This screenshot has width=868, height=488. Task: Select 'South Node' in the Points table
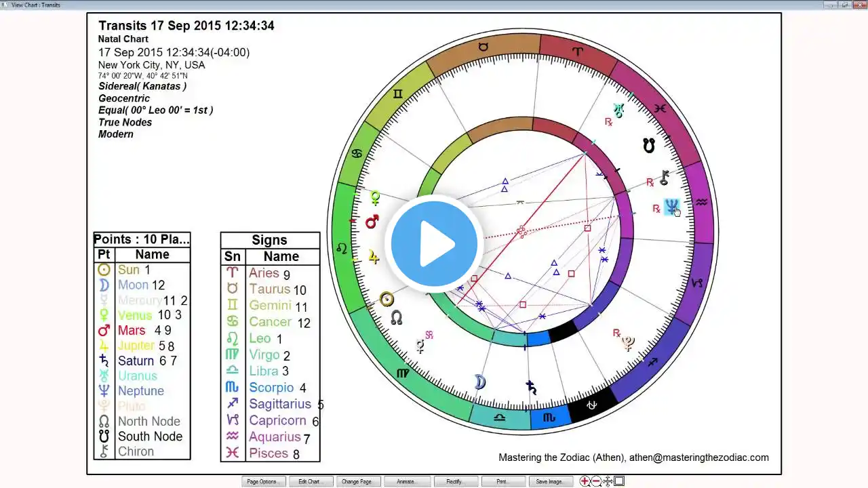coord(151,436)
